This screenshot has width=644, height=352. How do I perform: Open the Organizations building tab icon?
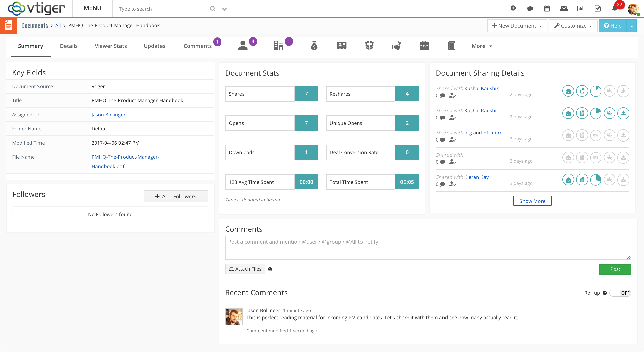[x=278, y=46]
